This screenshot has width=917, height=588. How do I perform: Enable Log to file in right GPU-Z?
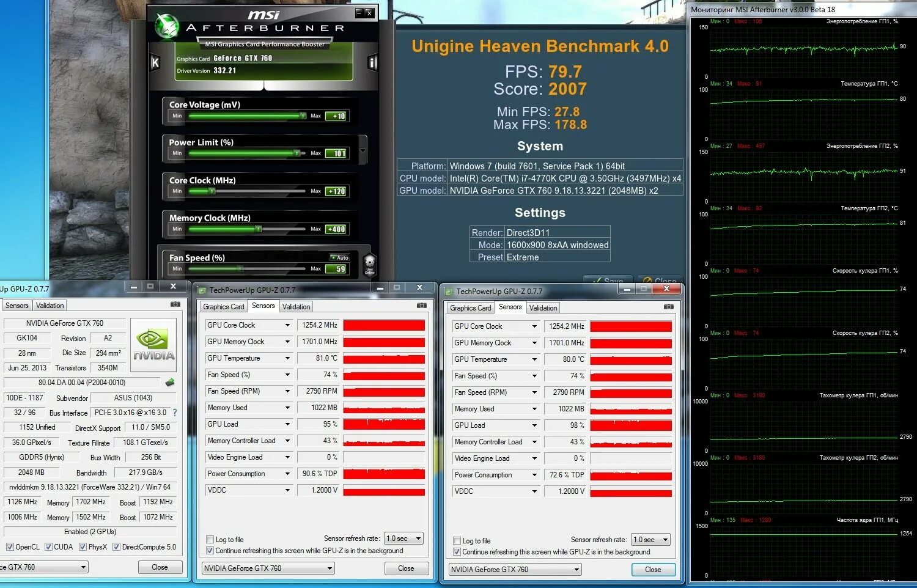[x=457, y=541]
